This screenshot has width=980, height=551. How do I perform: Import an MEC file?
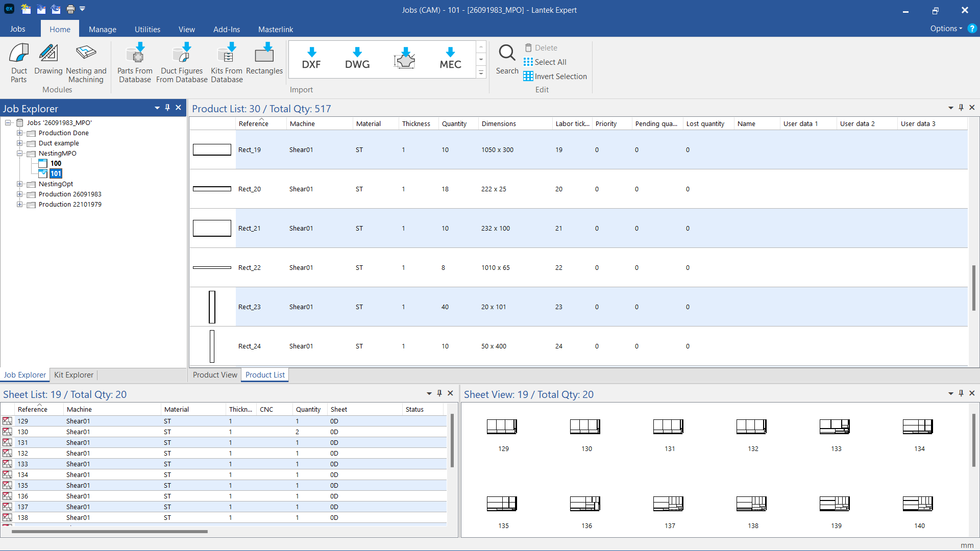450,59
